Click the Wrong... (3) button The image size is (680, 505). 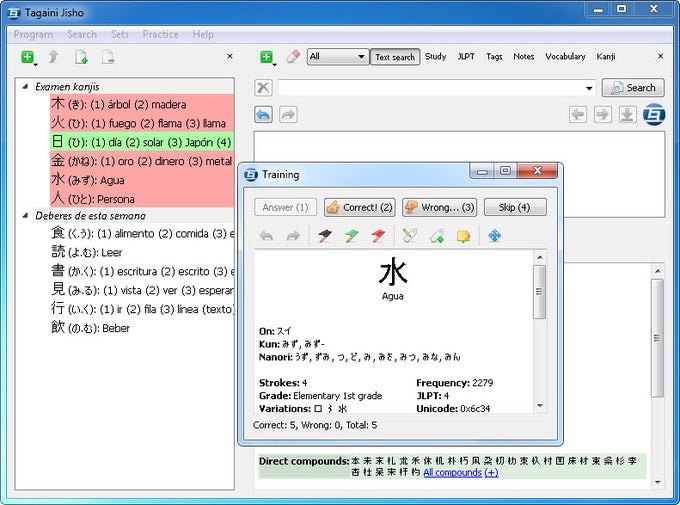[439, 207]
